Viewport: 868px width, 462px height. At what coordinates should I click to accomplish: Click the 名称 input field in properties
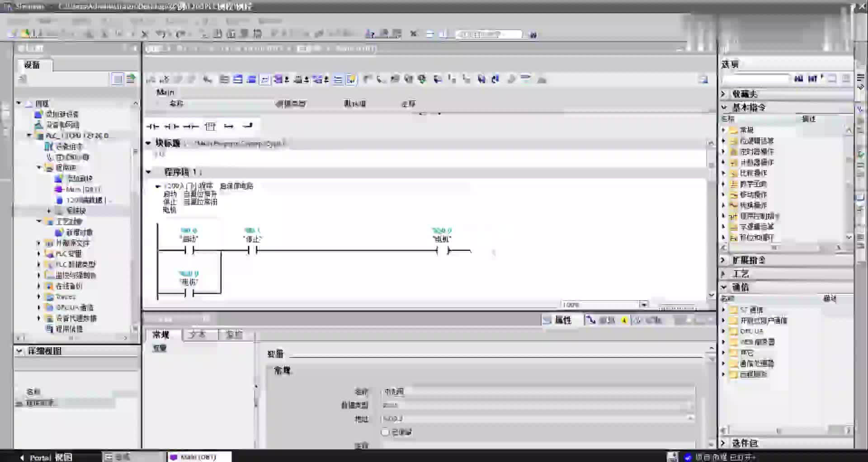538,391
